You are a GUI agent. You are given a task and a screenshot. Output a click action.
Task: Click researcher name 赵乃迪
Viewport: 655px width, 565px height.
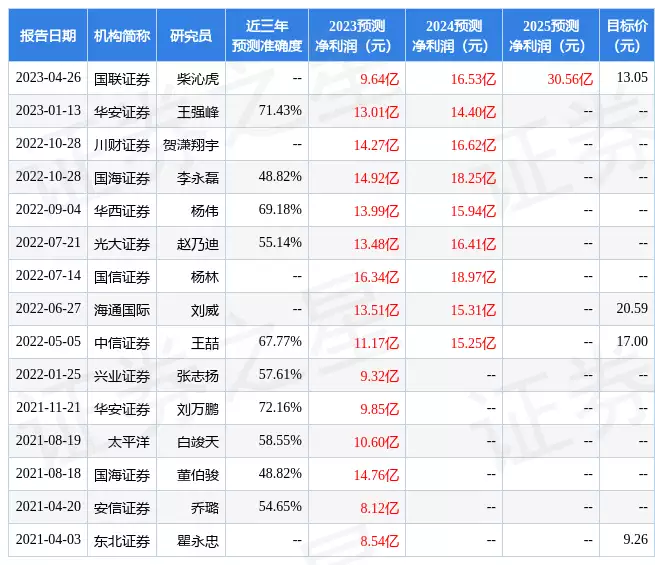click(198, 244)
